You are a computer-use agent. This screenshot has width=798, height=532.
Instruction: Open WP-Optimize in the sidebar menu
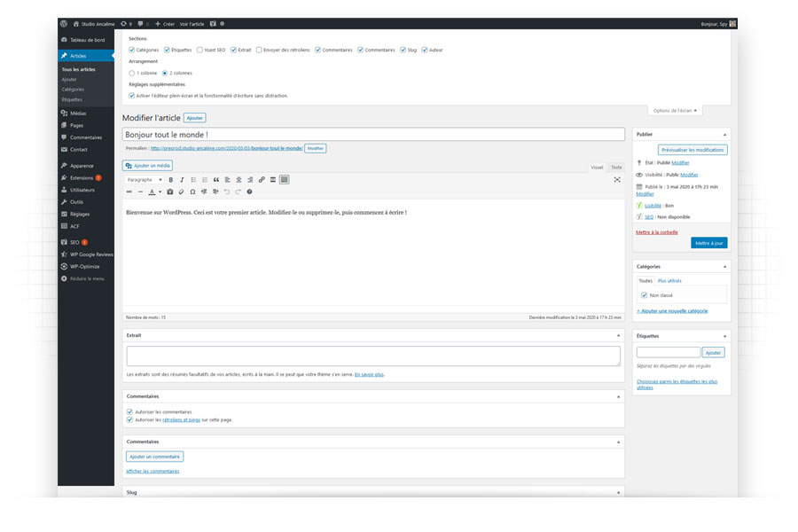86,266
